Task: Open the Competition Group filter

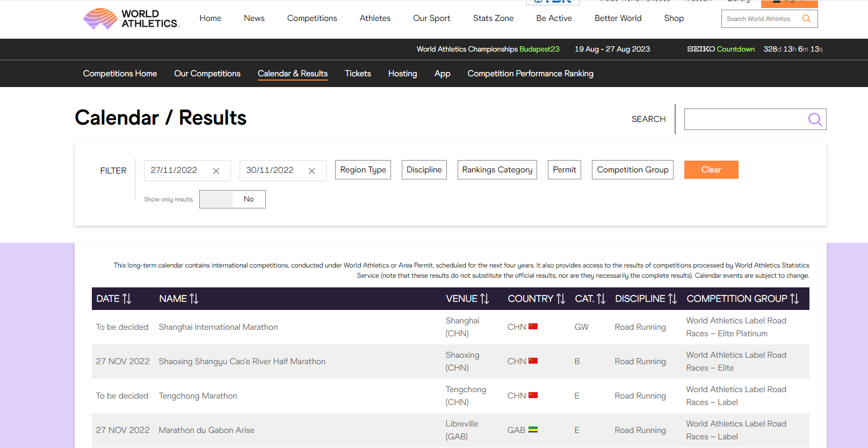Action: click(633, 170)
